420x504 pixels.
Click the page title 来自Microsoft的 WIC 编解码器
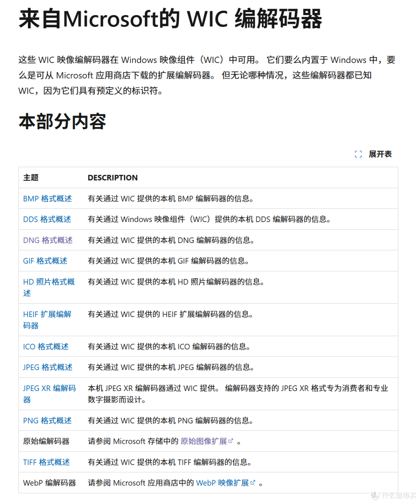point(170,19)
